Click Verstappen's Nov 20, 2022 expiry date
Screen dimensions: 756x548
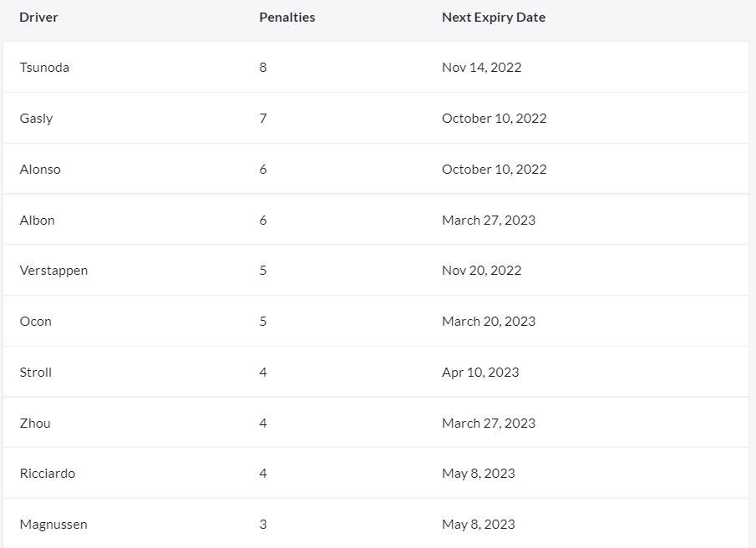coord(482,271)
